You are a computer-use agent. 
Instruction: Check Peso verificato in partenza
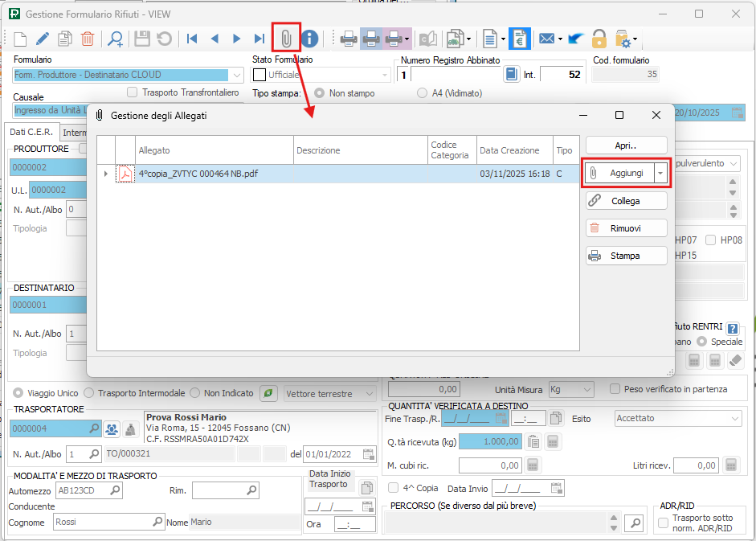tap(615, 389)
